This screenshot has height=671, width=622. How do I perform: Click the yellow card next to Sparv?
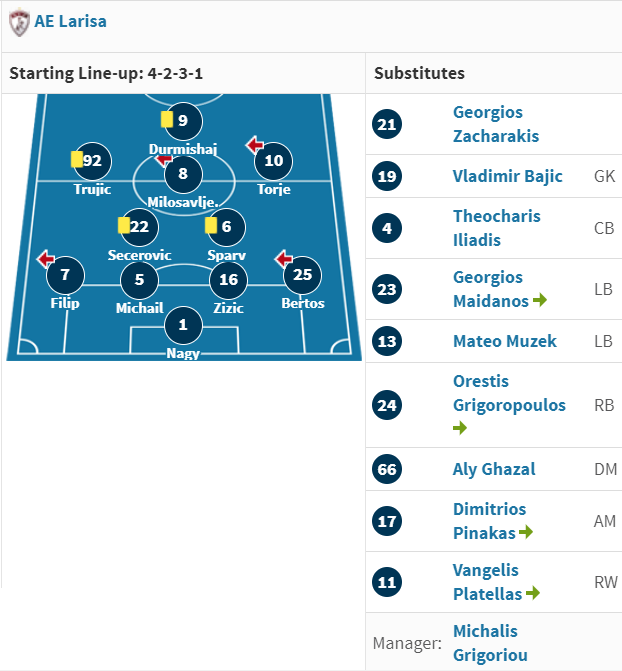pos(211,226)
